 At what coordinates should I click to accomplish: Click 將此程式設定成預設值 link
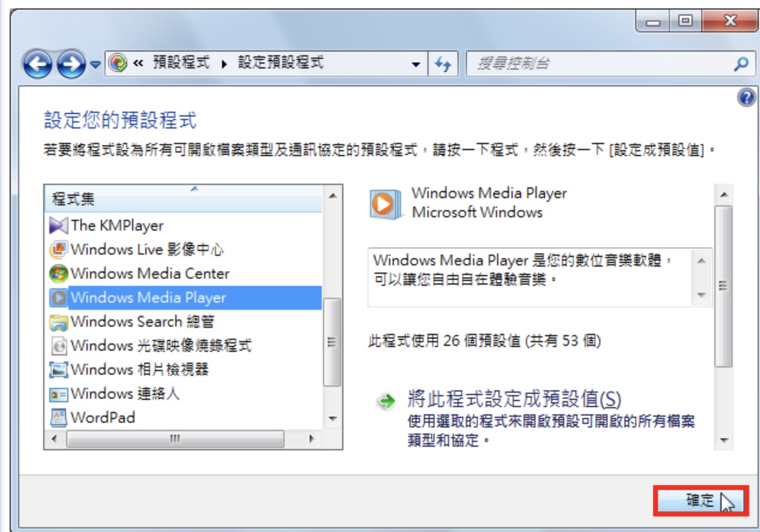point(514,399)
